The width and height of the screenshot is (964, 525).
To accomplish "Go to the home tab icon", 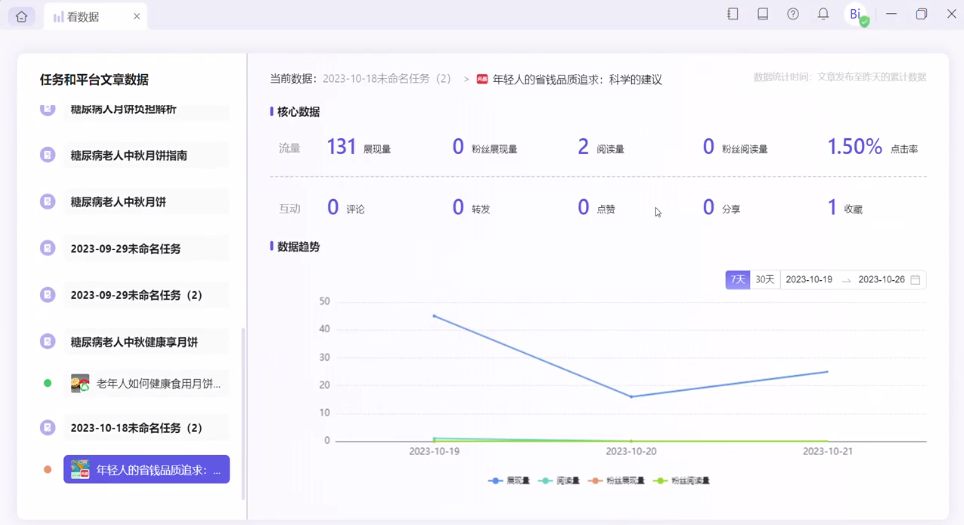I will (22, 17).
